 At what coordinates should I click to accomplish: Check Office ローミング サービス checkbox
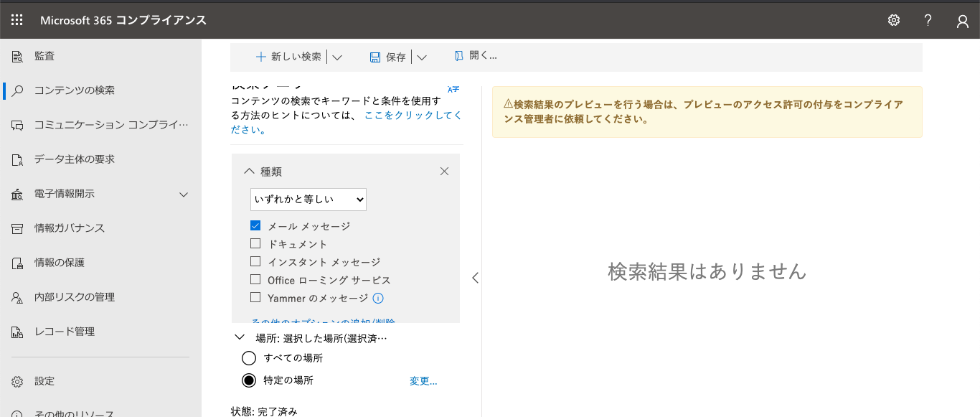point(255,279)
